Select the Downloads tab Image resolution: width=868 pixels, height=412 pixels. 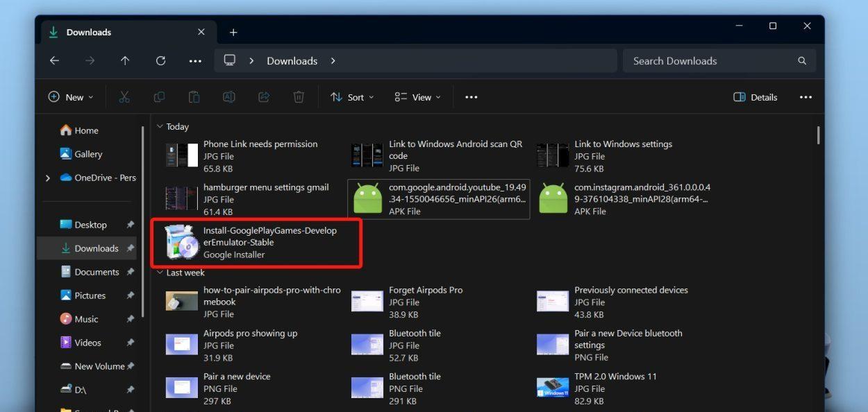128,33
